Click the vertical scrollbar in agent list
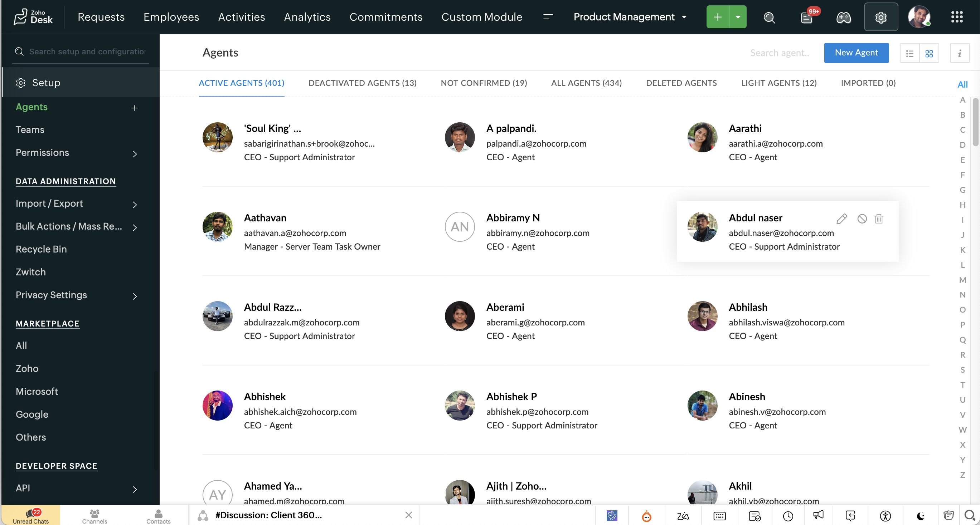 pyautogui.click(x=975, y=122)
